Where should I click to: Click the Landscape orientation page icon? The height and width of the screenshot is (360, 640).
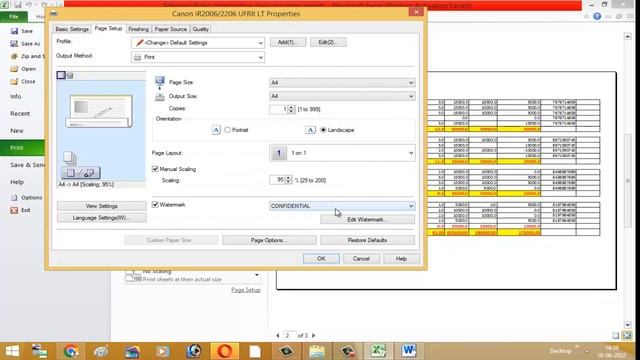310,130
